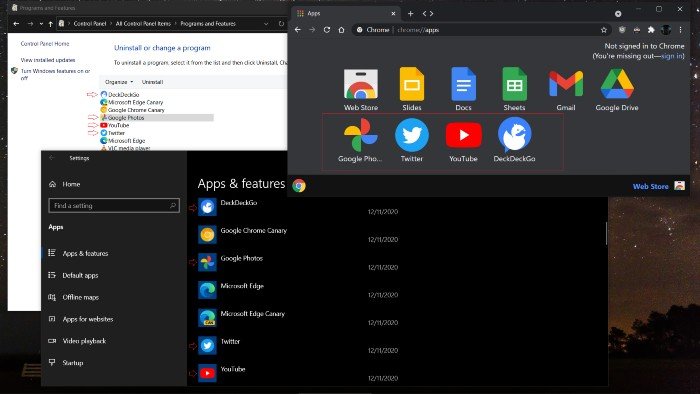Select YouTube in Apps & features list

(299, 373)
